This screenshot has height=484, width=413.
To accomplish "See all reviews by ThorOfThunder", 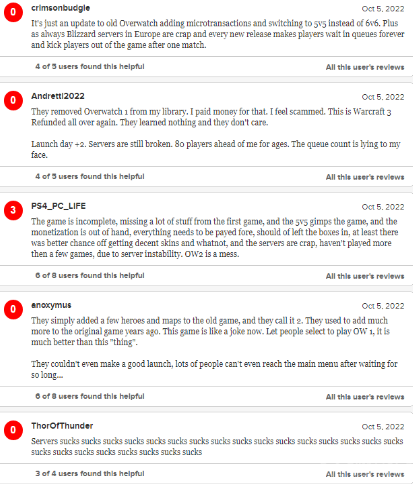I will pyautogui.click(x=365, y=474).
